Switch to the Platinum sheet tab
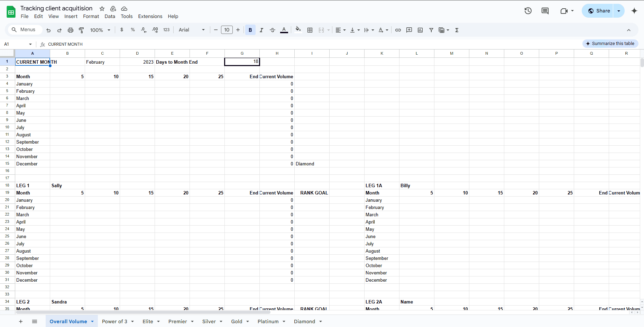This screenshot has width=644, height=327. tap(268, 321)
